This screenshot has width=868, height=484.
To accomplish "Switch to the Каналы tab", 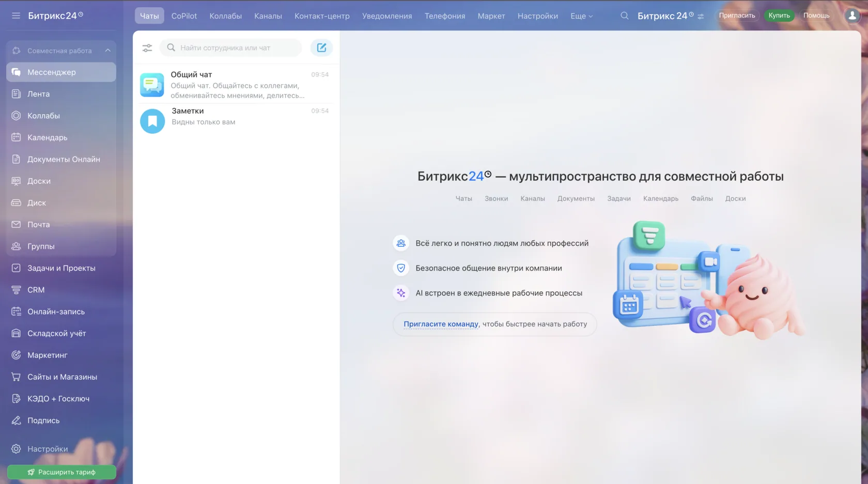I will 268,16.
